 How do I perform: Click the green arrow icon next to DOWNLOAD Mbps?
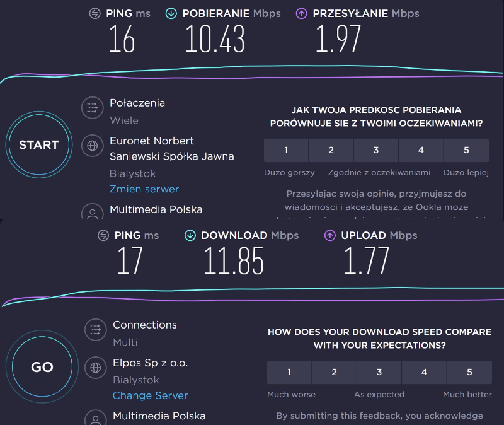click(190, 235)
